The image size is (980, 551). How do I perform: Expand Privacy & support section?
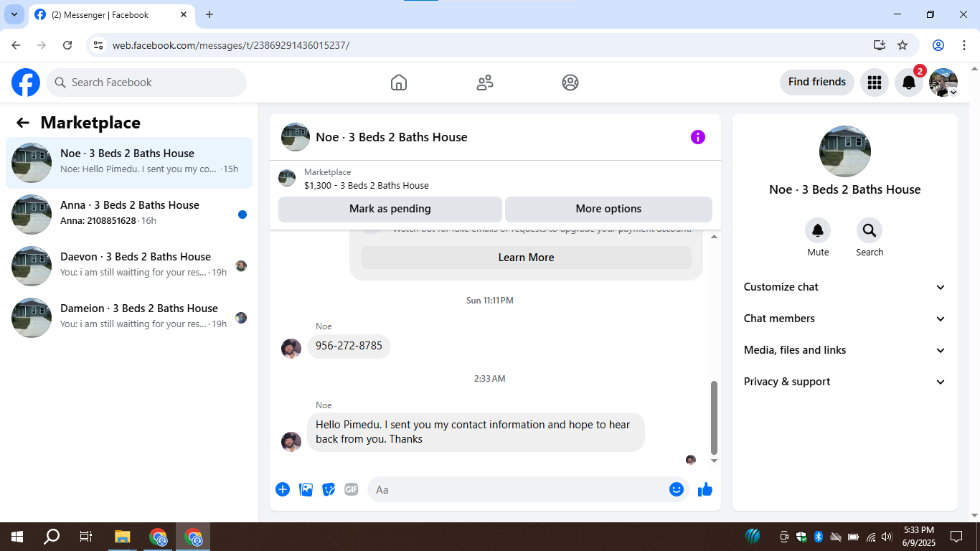coord(845,382)
